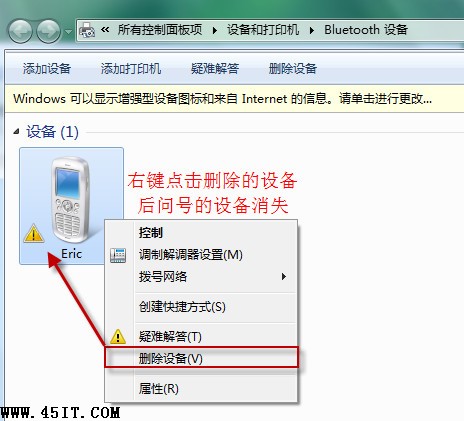Expand arrow after 所有控制面板项 breadcrumb
464x421 pixels.
coord(215,30)
